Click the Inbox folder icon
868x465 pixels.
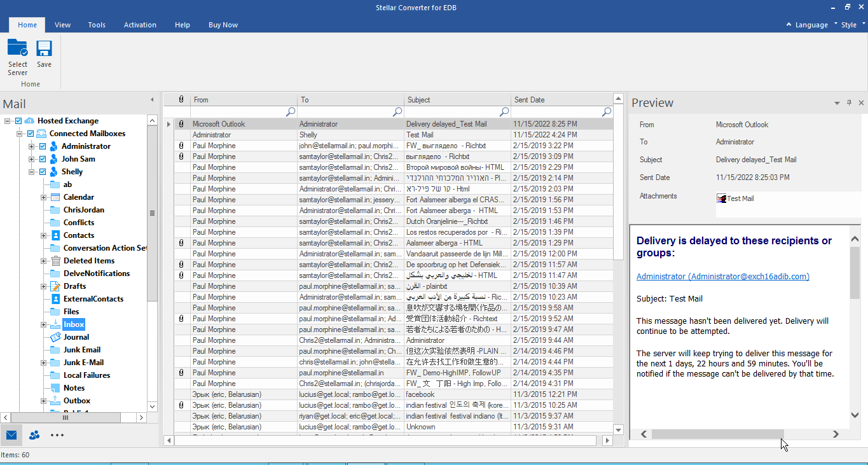click(x=55, y=324)
